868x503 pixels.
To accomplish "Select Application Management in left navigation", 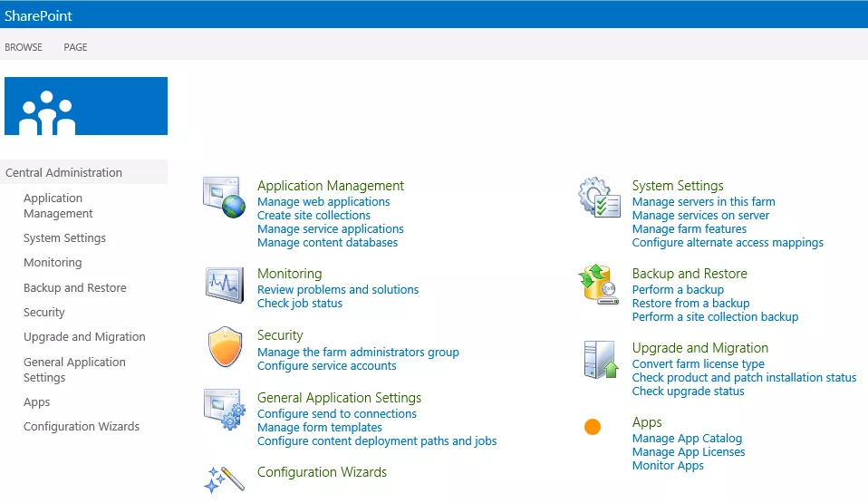I will tap(58, 206).
